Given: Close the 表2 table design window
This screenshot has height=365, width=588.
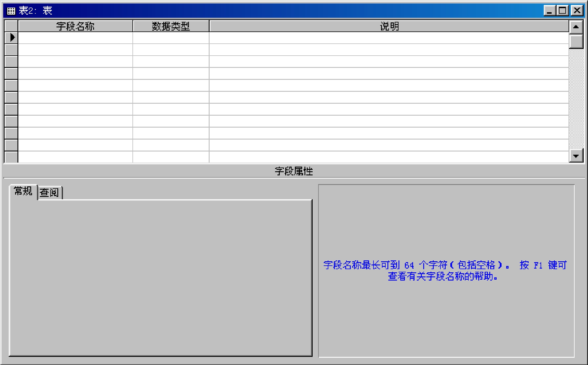Looking at the screenshot, I should click(x=577, y=11).
